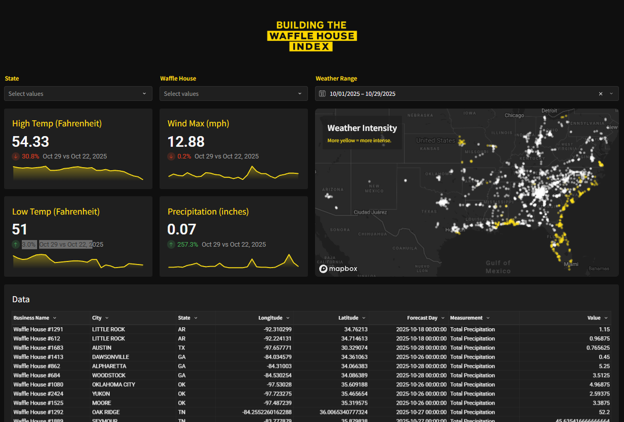
Task: Click the High Temp red down-trend icon
Action: tap(16, 157)
